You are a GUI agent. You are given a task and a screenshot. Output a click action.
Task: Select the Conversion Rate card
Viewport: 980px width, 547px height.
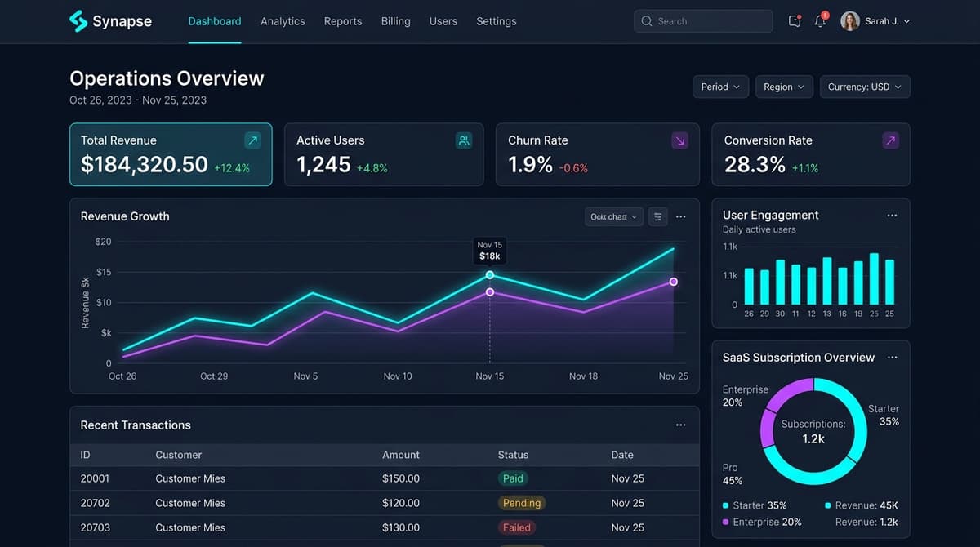(811, 154)
